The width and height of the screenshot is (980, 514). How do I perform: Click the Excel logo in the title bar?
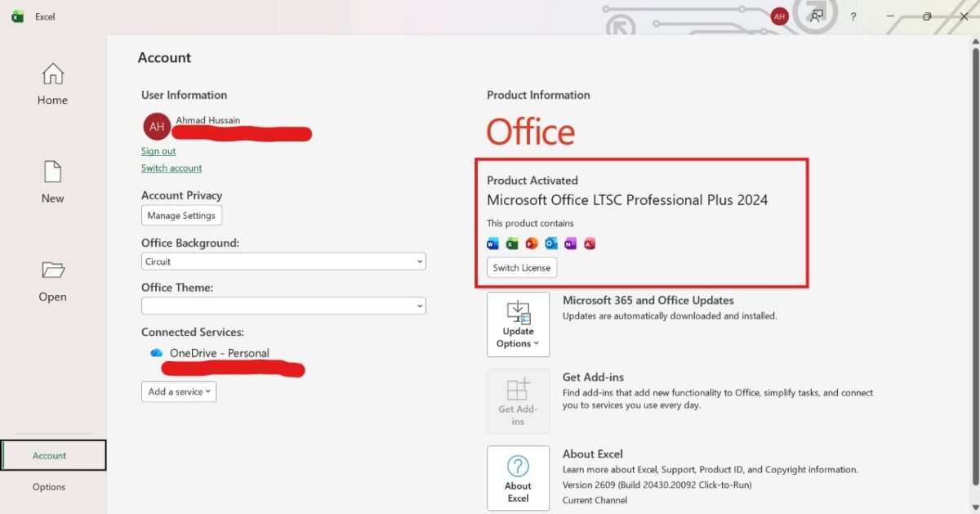[18, 16]
